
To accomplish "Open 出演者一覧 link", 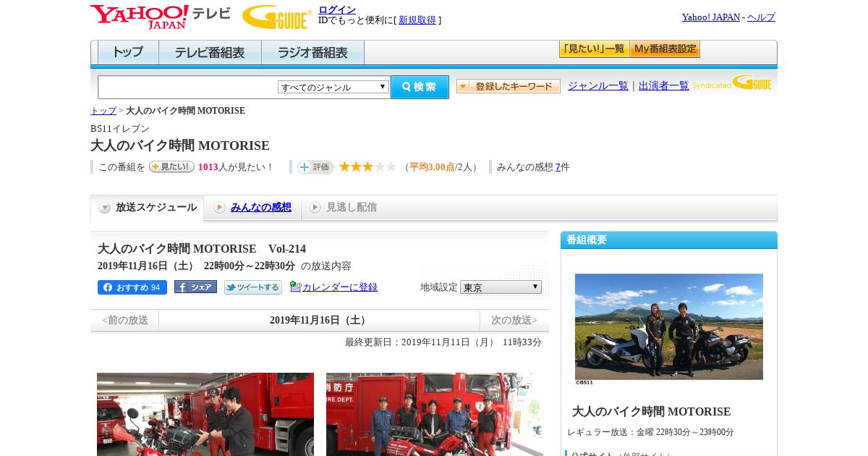I will (x=663, y=85).
